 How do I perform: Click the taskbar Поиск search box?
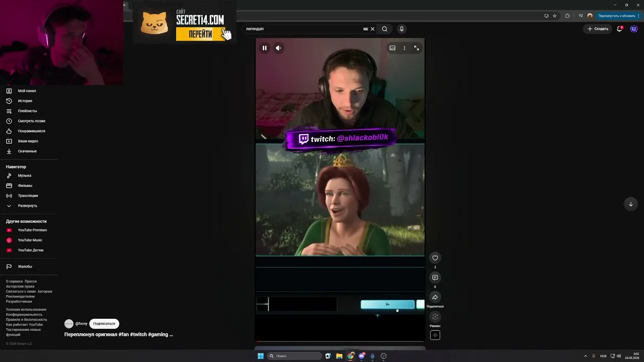click(294, 356)
